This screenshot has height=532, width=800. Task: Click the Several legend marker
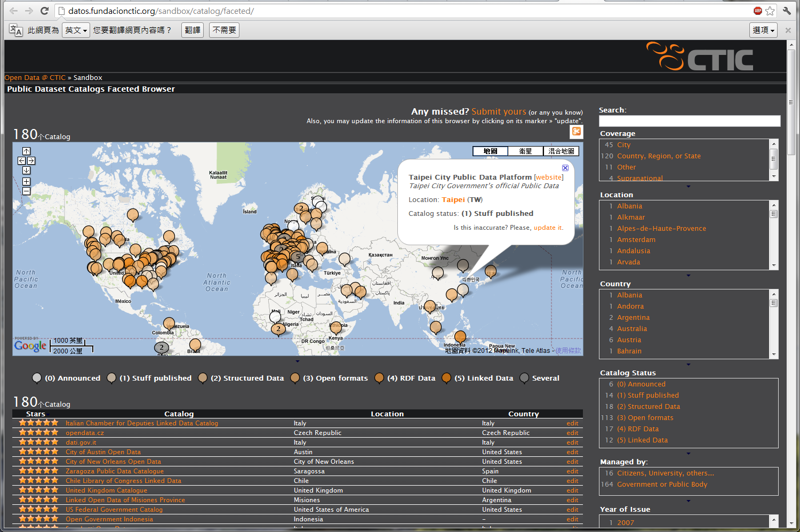click(x=524, y=378)
